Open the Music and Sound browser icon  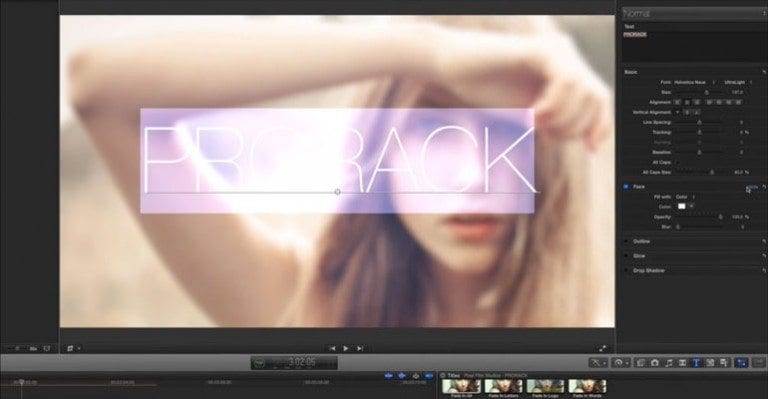tap(669, 363)
